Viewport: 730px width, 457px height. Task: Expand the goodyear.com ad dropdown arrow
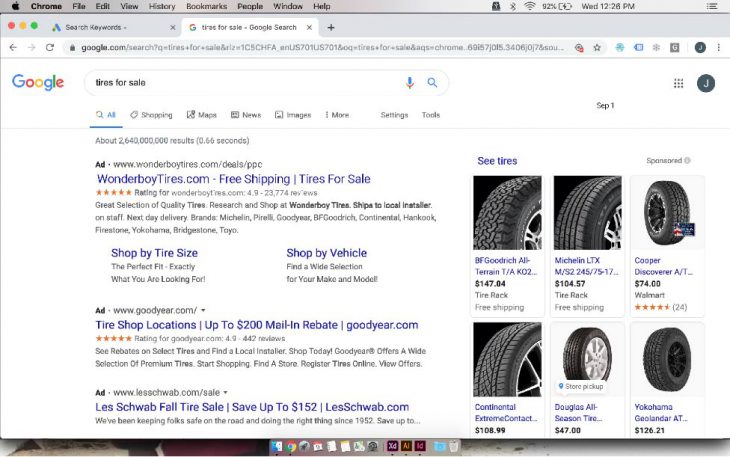tap(203, 310)
